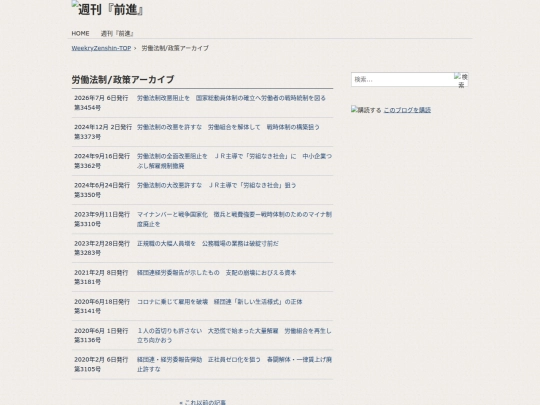540x405 pixels.
Task: Click the date 2020年2月 6日発行
Action: coord(101,360)
